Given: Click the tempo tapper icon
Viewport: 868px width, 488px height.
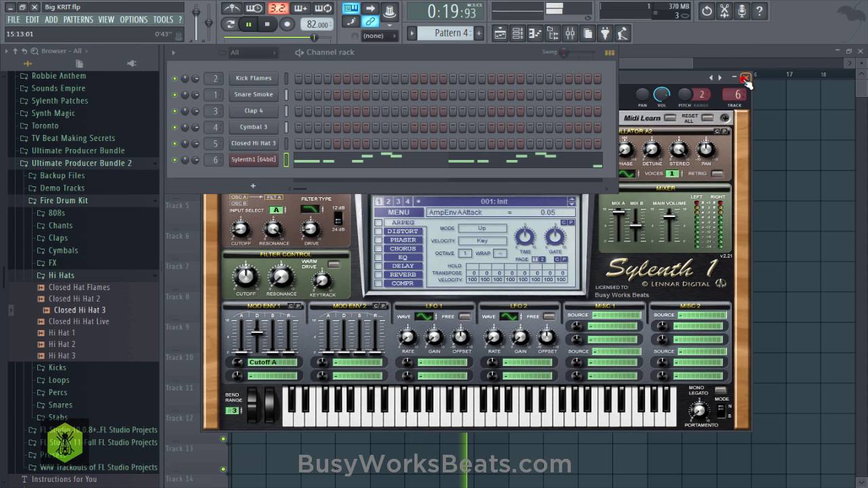Looking at the screenshot, I should click(x=623, y=33).
